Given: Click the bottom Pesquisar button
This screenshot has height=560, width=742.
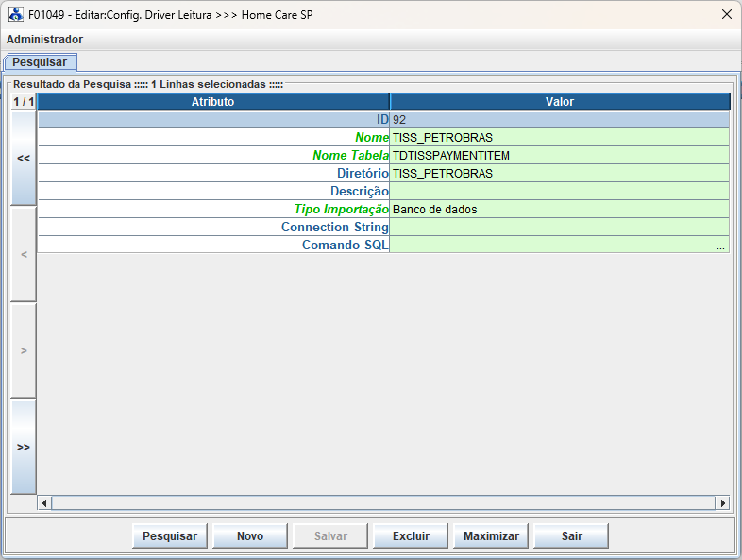Looking at the screenshot, I should click(170, 535).
